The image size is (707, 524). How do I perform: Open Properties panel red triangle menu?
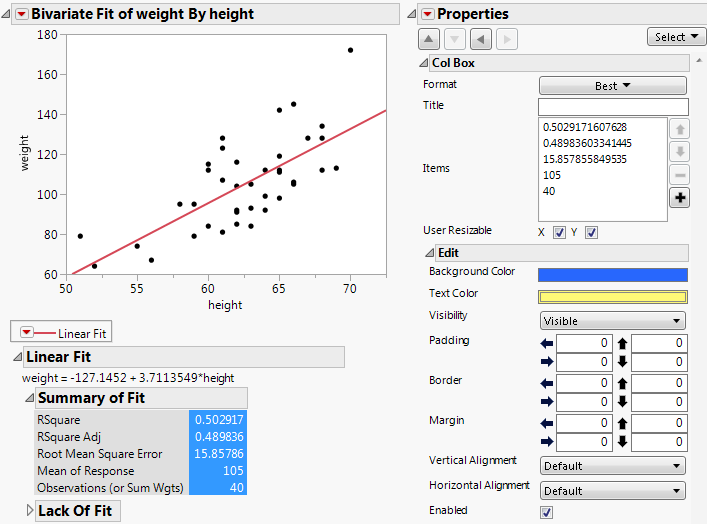pyautogui.click(x=428, y=14)
